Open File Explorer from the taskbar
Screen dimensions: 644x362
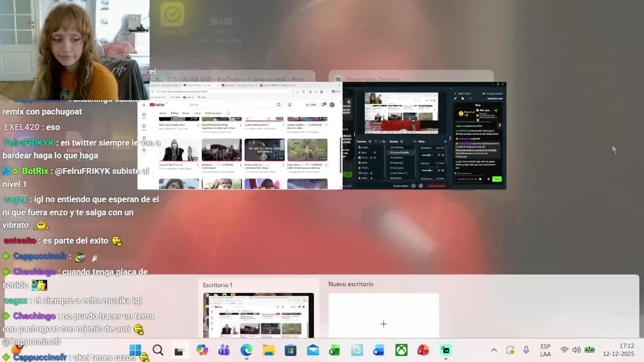268,350
